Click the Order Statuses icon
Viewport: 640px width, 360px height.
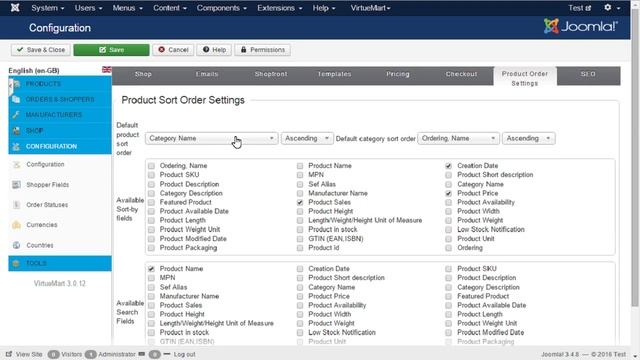(16, 204)
